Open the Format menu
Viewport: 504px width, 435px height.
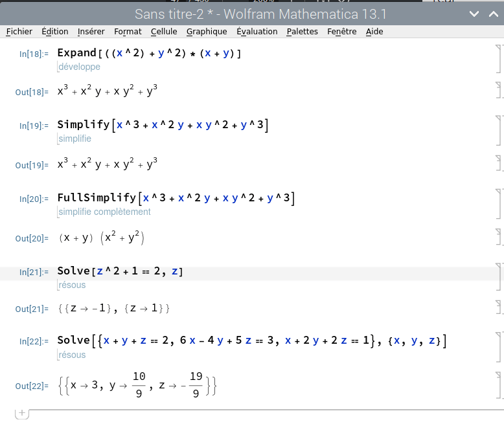point(128,31)
